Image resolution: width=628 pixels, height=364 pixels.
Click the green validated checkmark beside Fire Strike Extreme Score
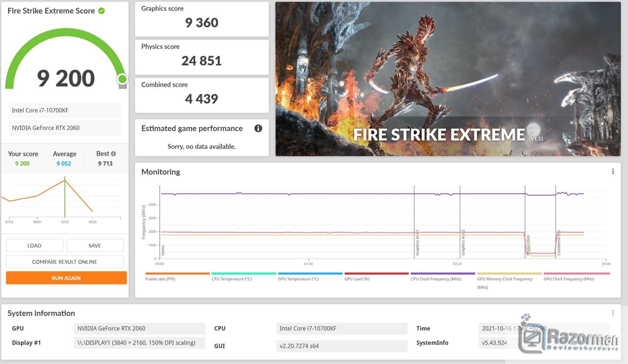[102, 11]
